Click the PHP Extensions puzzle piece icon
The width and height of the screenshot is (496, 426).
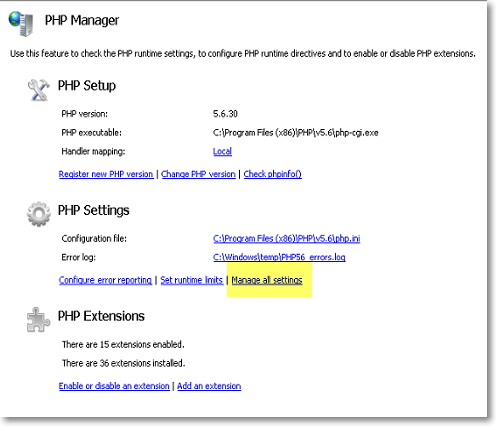tap(38, 320)
